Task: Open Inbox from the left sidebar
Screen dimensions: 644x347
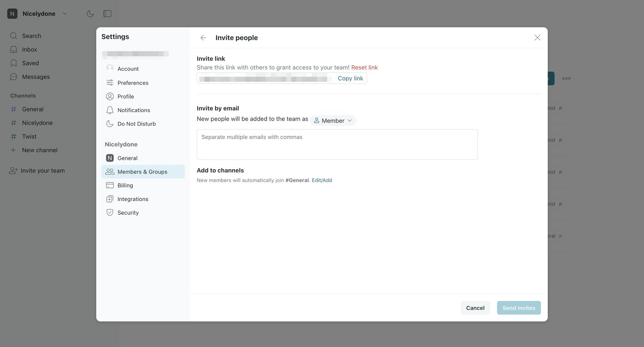Action: (x=29, y=49)
